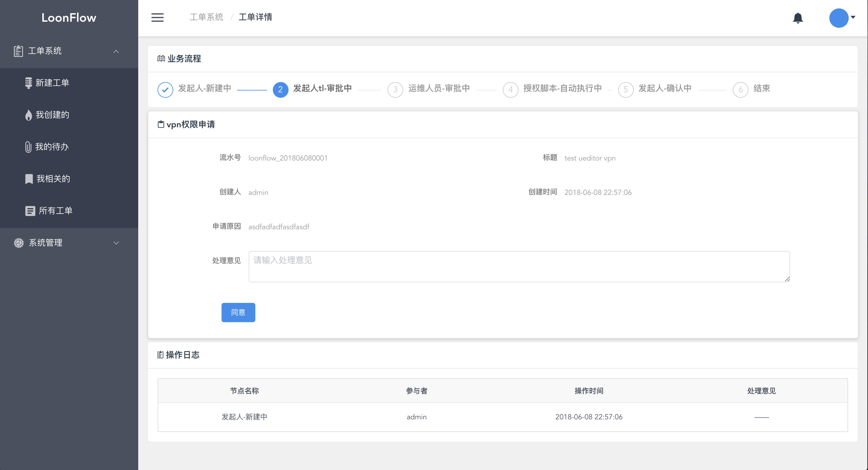Click the 处理意见 text area
This screenshot has width=868, height=470.
pos(519,266)
